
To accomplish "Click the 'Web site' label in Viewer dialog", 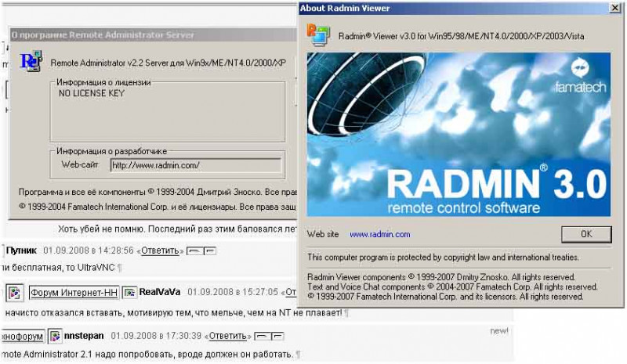I will [323, 235].
